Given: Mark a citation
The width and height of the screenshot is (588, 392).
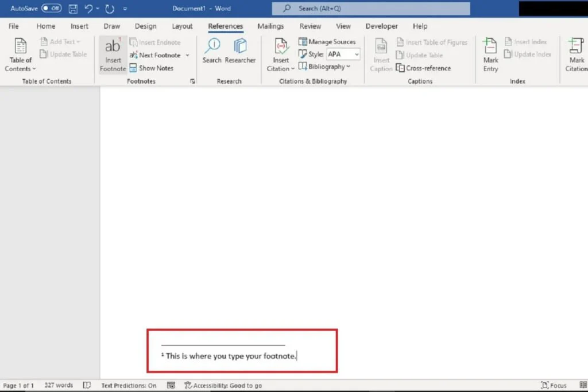Looking at the screenshot, I should pos(575,55).
